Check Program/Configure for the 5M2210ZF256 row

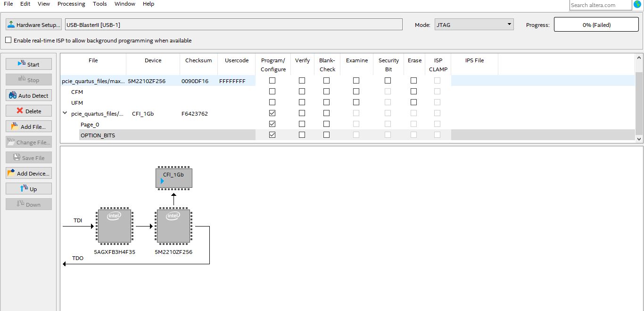coord(272,81)
